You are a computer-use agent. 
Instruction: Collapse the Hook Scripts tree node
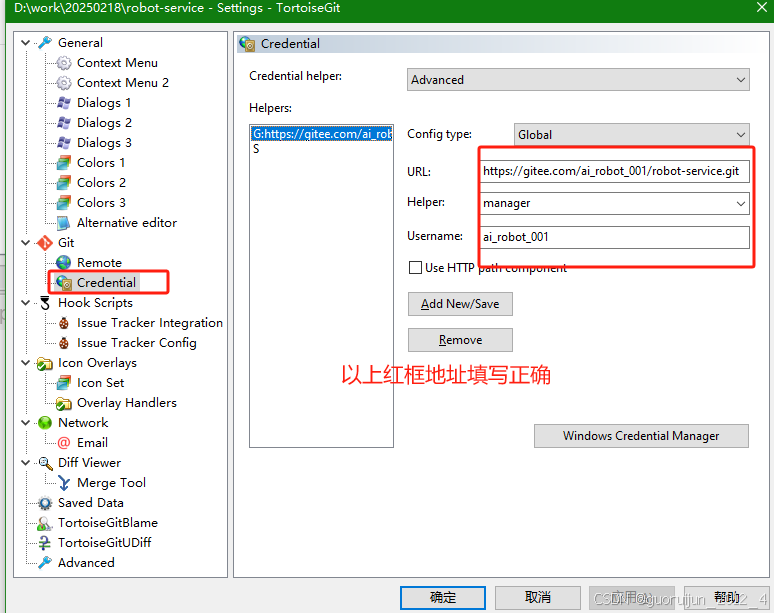tap(26, 303)
